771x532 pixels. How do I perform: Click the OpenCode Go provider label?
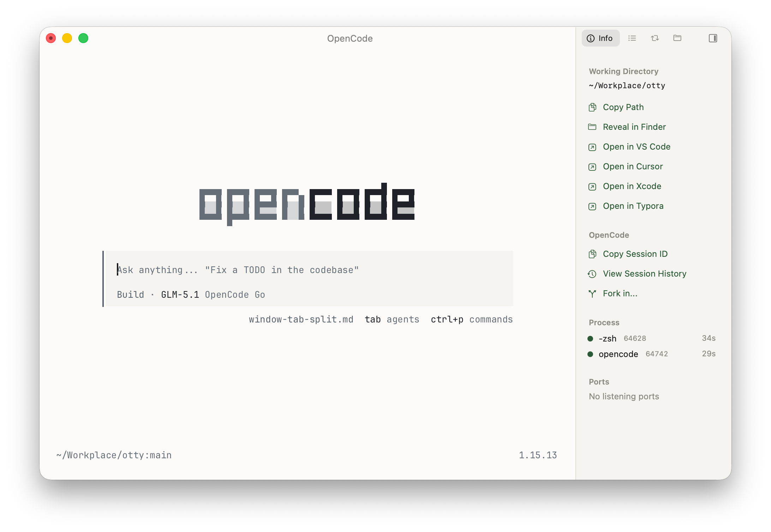point(235,295)
